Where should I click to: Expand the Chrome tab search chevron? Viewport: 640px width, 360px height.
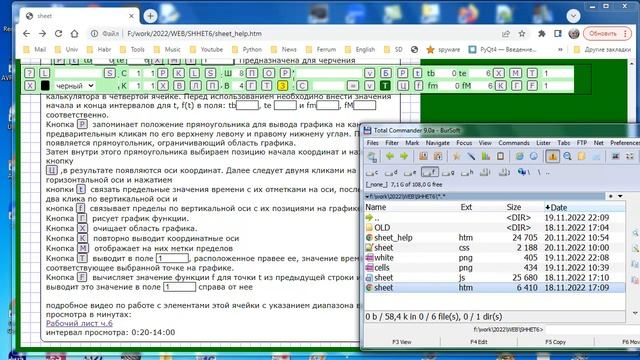573,16
